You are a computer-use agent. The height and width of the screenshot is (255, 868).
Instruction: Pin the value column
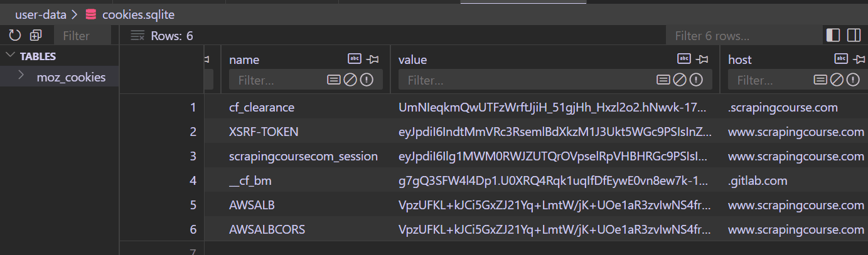703,59
